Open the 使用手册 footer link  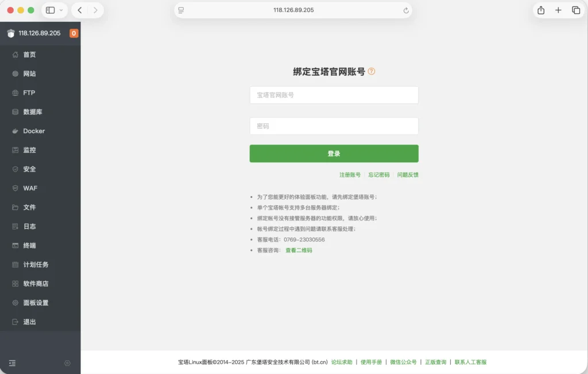(x=372, y=363)
